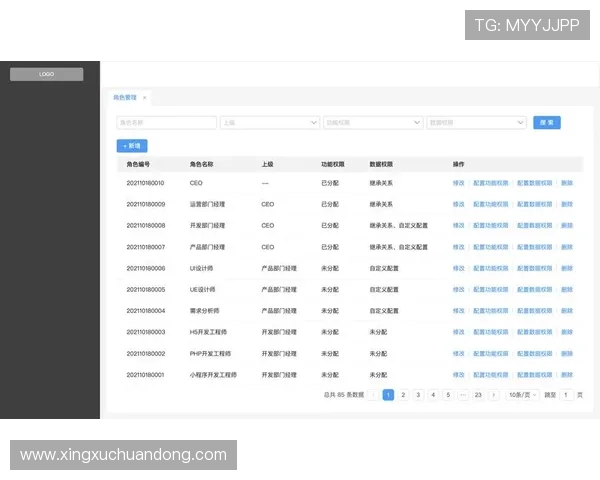Click the 总共 85 条数据 total text

(x=344, y=395)
